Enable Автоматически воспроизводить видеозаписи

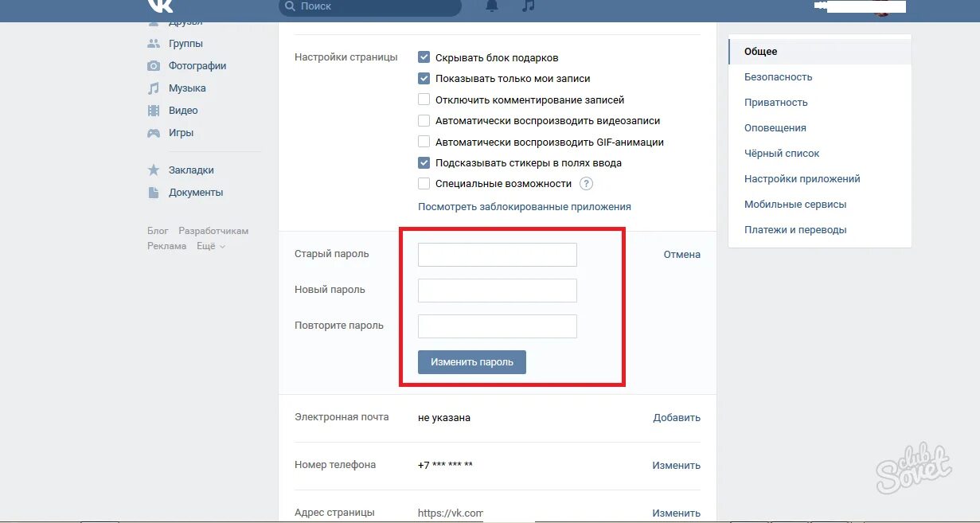coord(424,121)
